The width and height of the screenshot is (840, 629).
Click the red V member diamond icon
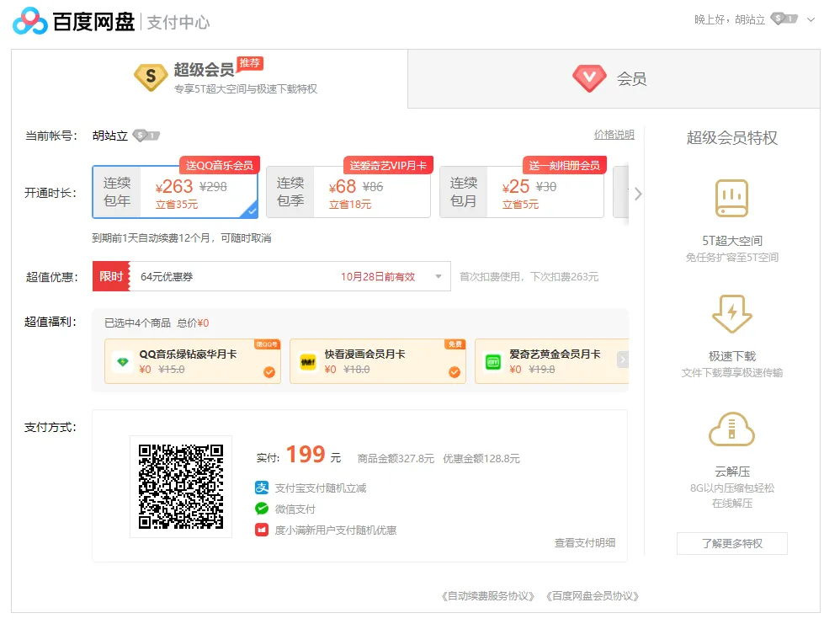589,78
